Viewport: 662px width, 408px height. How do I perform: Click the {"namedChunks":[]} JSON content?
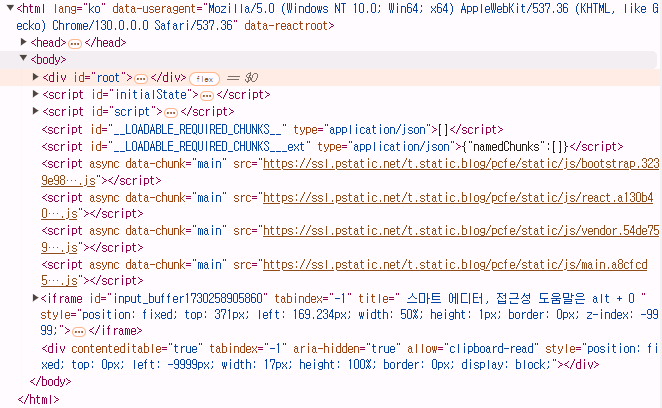[515, 147]
